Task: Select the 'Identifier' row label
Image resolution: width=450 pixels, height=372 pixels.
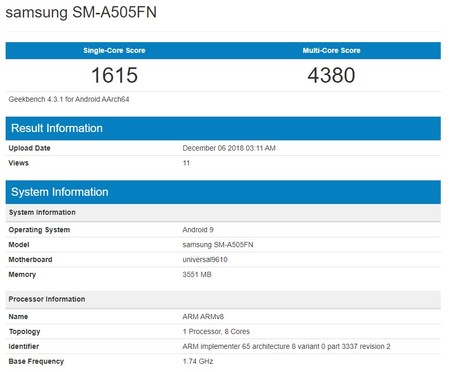Action: point(24,346)
